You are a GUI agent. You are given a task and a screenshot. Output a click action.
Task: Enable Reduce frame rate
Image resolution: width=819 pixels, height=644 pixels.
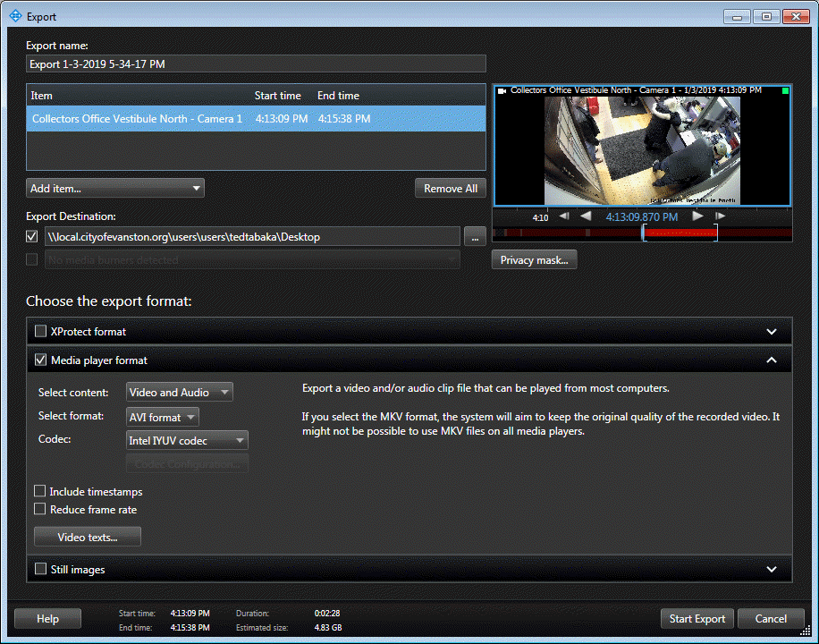39,509
